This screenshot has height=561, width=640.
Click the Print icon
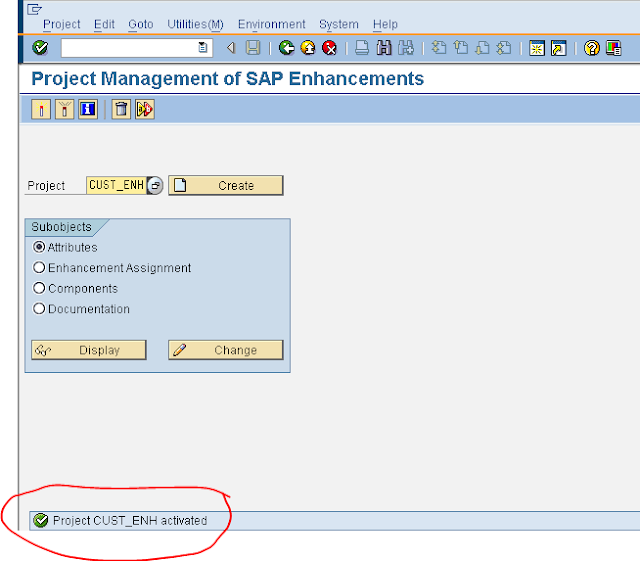tap(362, 48)
